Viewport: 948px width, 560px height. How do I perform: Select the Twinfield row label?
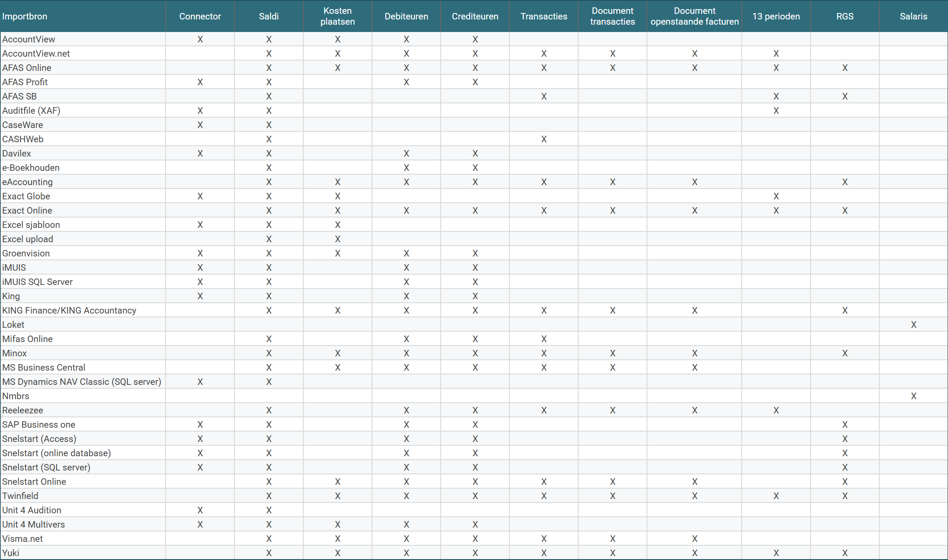tap(20, 496)
